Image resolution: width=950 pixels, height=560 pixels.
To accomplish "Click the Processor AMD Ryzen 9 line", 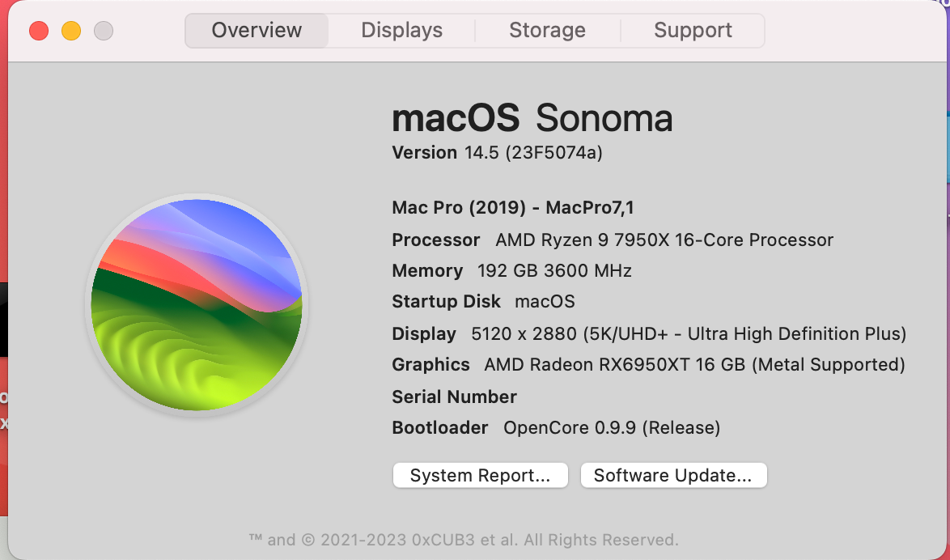I will point(612,240).
